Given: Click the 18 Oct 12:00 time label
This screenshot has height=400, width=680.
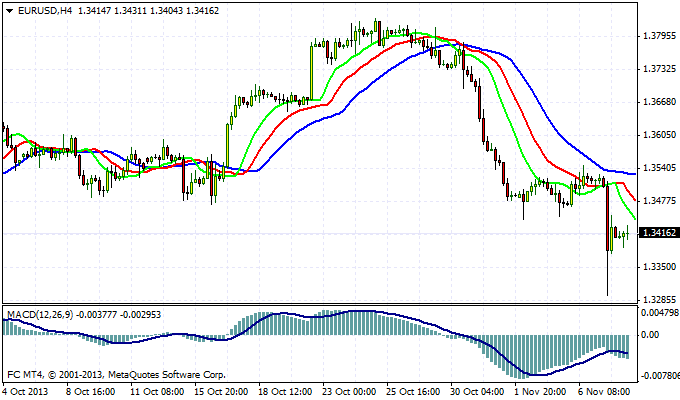Looking at the screenshot, I should pos(285,392).
